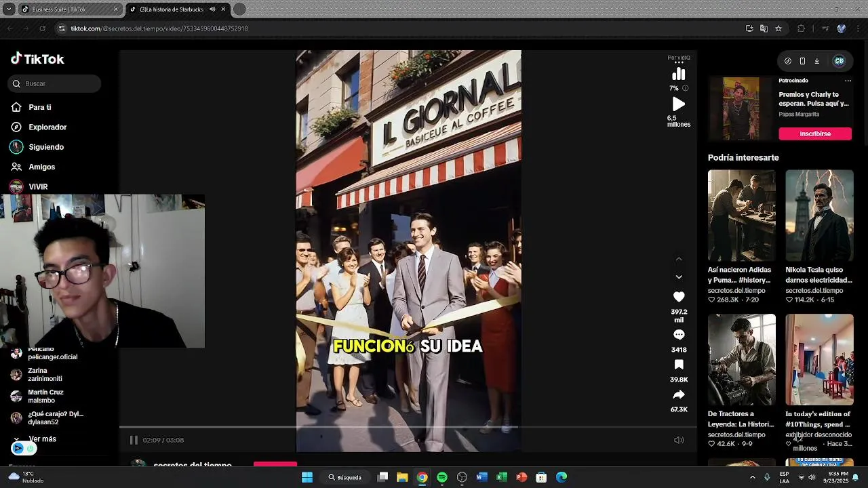Open File Explorer from the taskbar

(402, 477)
